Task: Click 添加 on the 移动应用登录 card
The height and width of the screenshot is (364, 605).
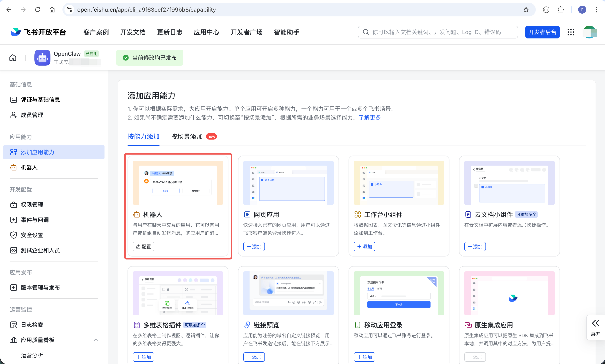Action: coord(364,357)
